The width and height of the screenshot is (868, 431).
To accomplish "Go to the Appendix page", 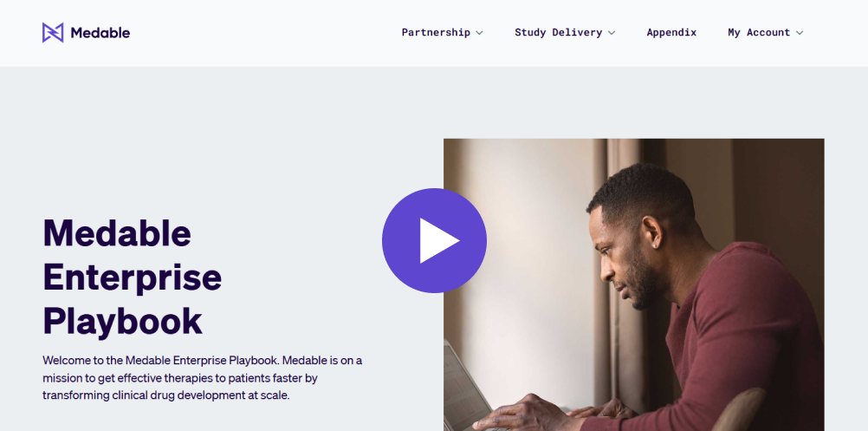I will click(x=671, y=33).
